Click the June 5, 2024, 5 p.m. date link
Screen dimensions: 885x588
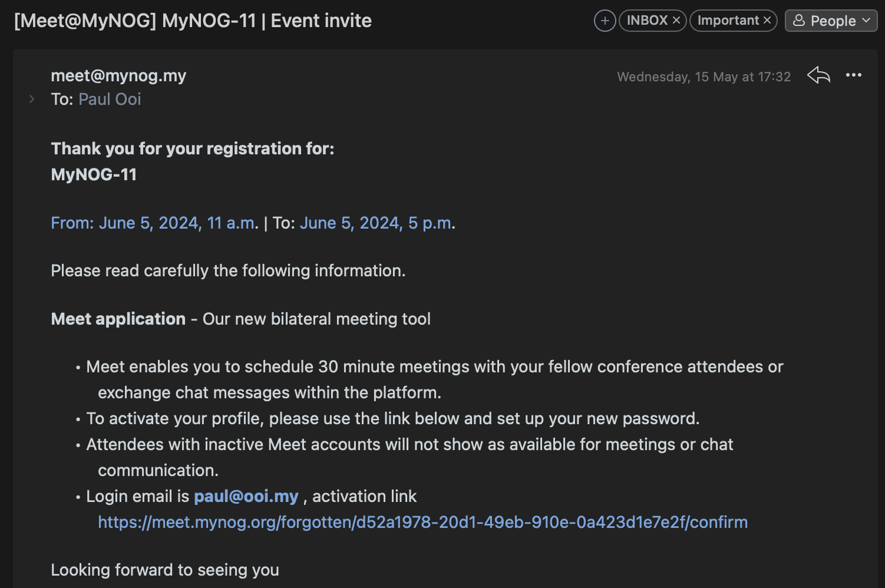pyautogui.click(x=376, y=223)
